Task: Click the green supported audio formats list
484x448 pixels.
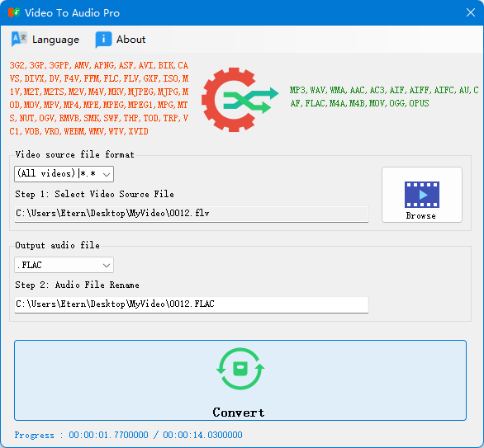Action: click(384, 97)
